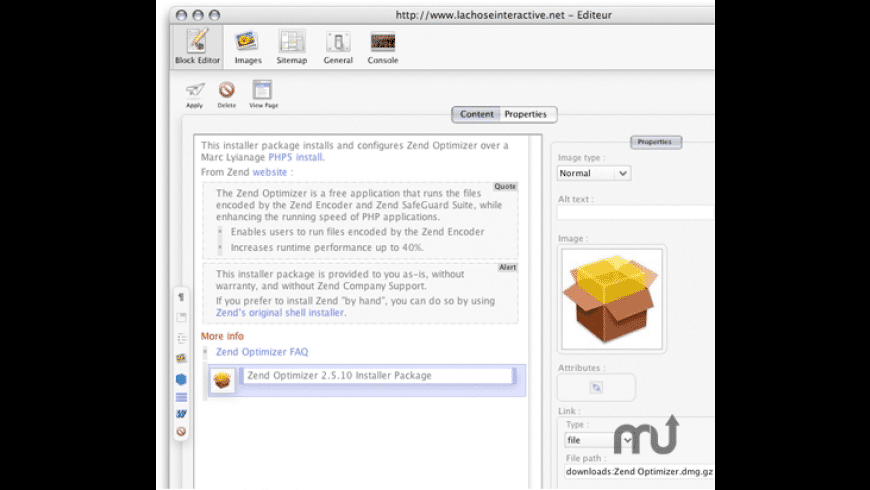This screenshot has width=870, height=490.
Task: Click the File path input field
Action: coord(640,471)
